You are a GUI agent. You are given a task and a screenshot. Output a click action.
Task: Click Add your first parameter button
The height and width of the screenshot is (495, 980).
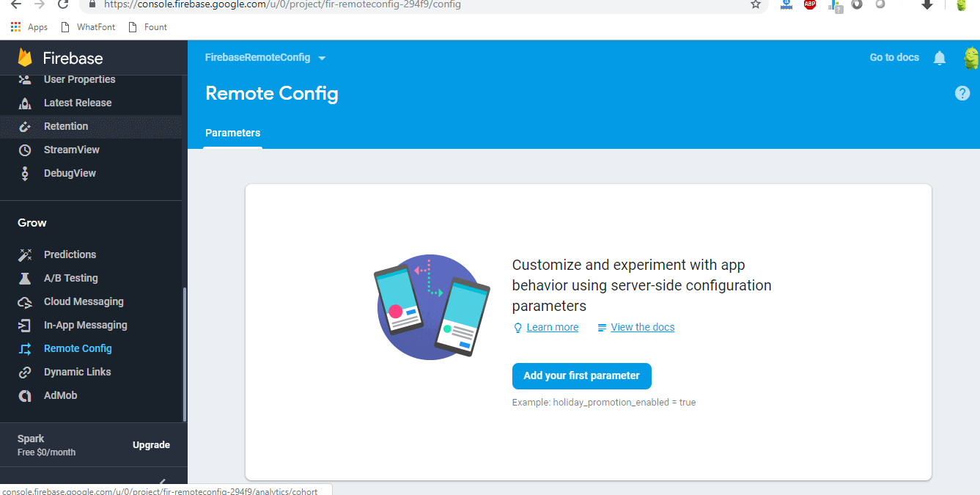click(x=581, y=375)
